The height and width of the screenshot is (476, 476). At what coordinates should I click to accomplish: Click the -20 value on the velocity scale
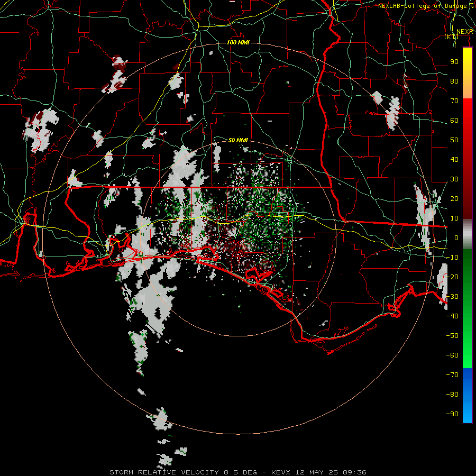(452, 277)
